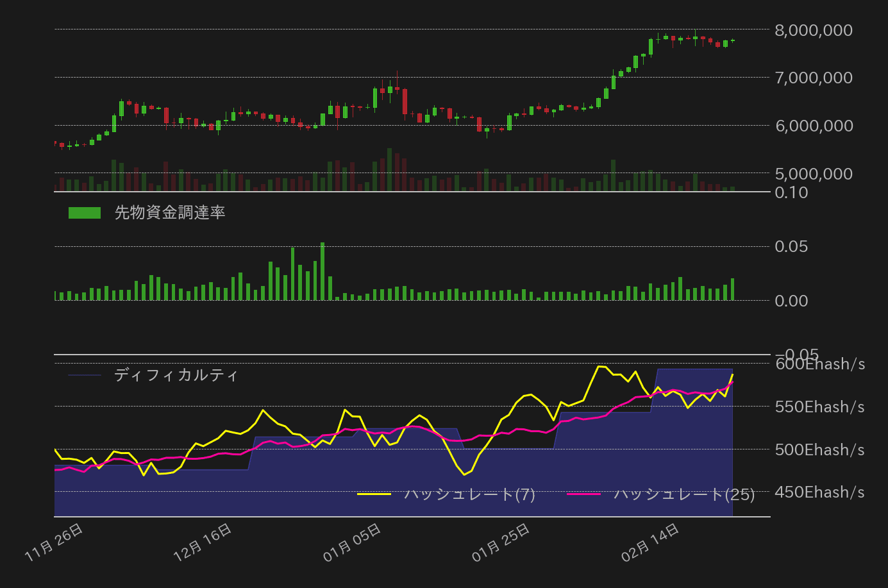Select the 01月 05日 x-axis date
The image size is (888, 588).
coord(352,542)
